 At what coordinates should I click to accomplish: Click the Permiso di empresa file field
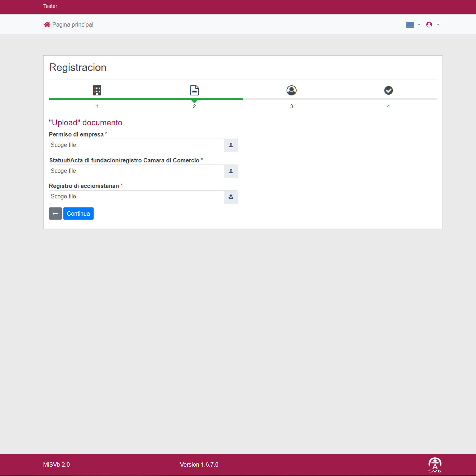tap(136, 145)
